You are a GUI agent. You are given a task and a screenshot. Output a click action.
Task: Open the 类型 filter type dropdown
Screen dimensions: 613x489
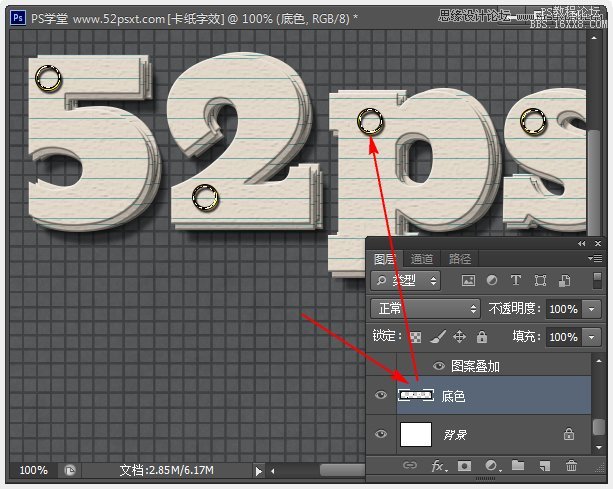tap(405, 280)
